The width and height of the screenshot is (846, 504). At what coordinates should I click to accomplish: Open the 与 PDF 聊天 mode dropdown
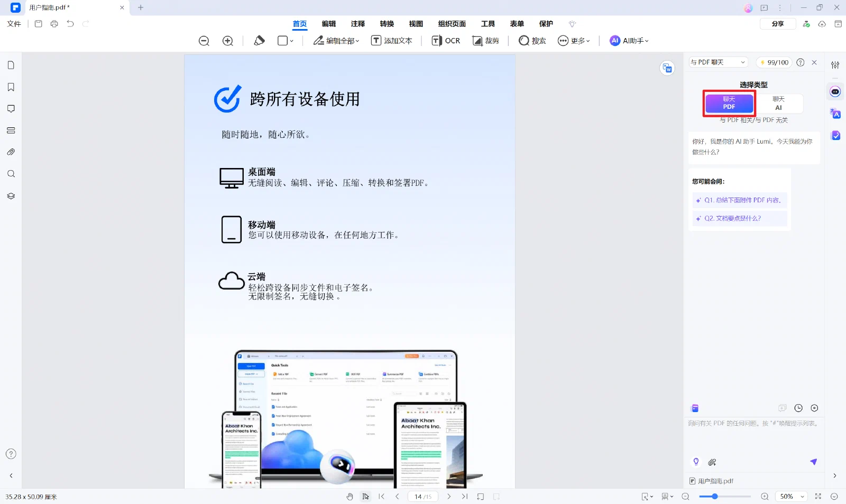(718, 62)
